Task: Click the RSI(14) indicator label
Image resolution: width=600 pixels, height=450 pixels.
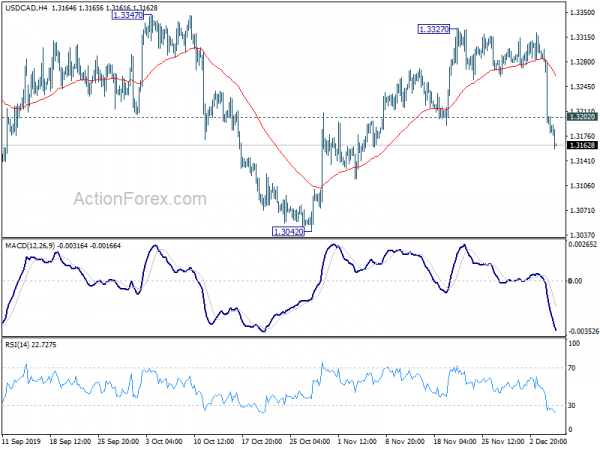Action: coord(17,345)
